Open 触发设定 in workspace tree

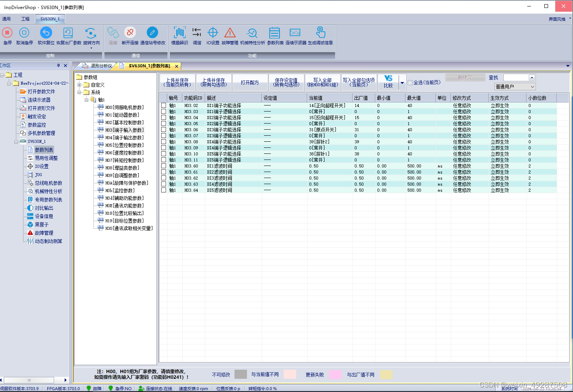coord(37,116)
